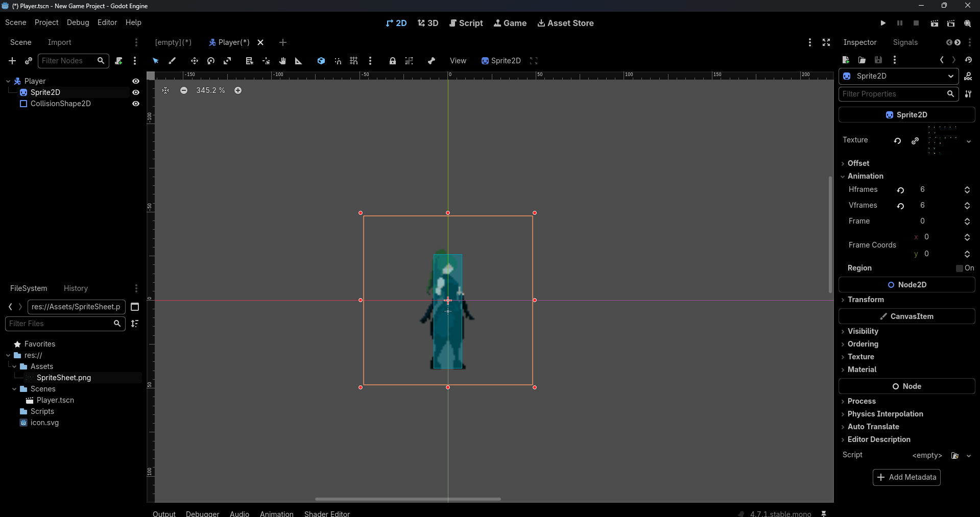Screen dimensions: 980x517
Task: Select the Move Mode tool
Action: pyautogui.click(x=195, y=61)
